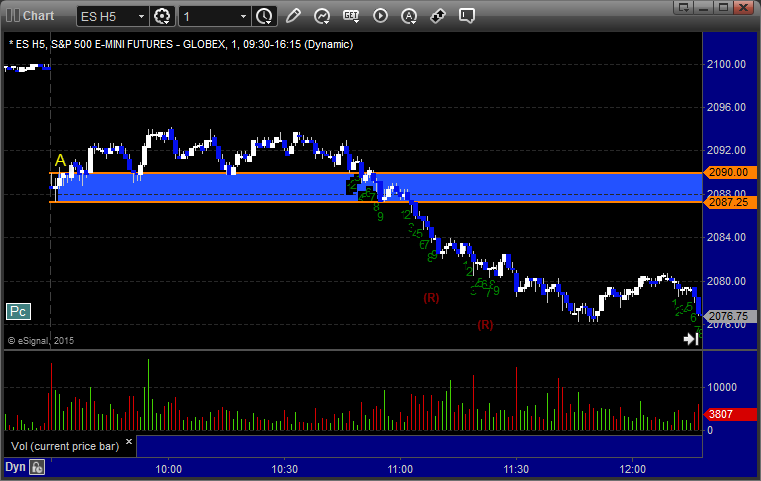Click the upper (R) marker on chart

tap(431, 298)
